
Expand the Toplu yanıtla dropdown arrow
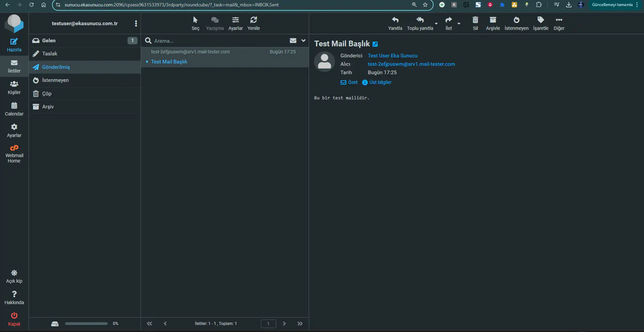436,23
